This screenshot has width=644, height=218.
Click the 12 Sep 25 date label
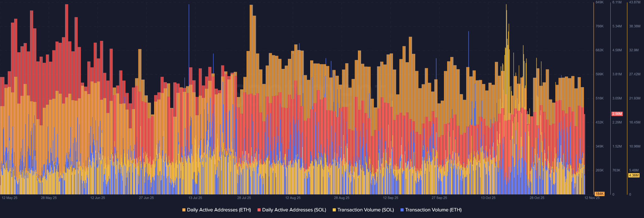tap(391, 198)
